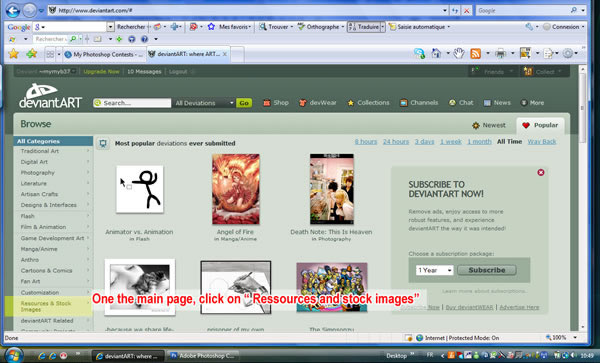Click the red Stop loading icon

466,11
